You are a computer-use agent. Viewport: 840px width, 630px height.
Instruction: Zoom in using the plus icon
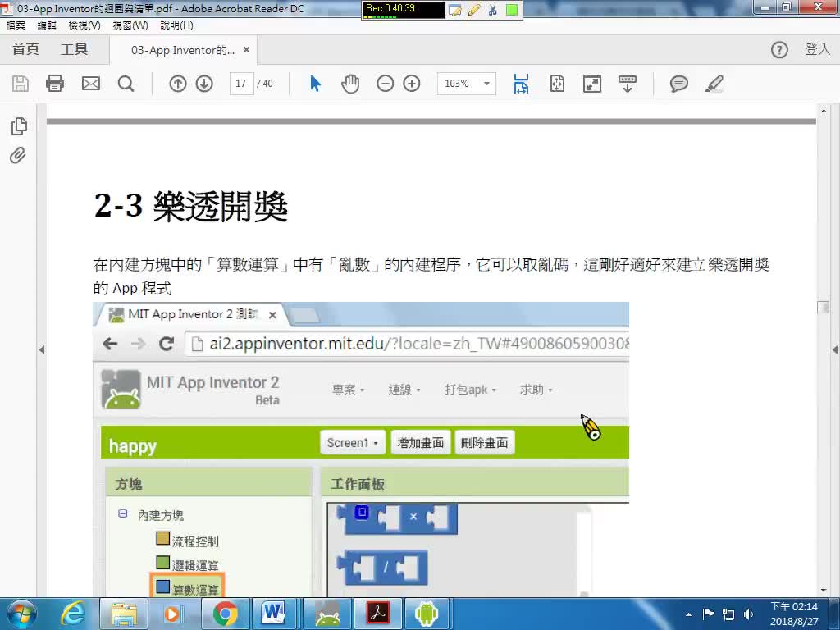point(412,83)
